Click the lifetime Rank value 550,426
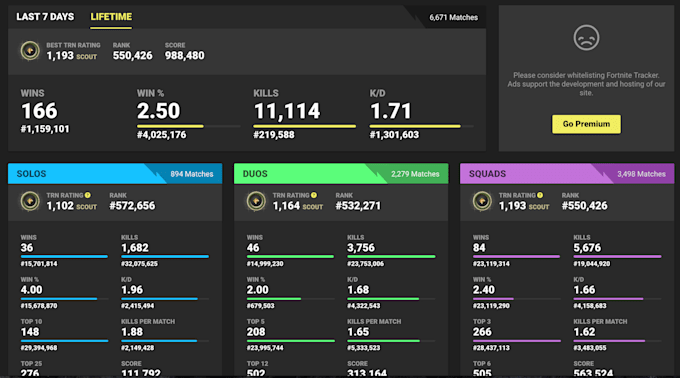 (133, 55)
